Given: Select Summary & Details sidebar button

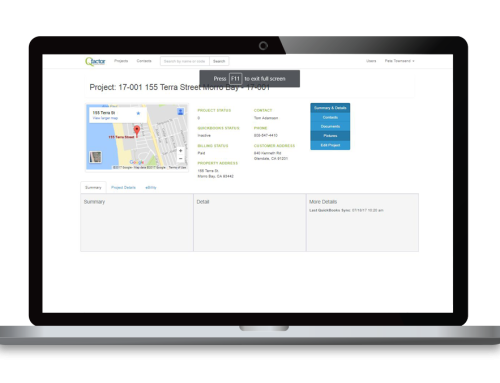Looking at the screenshot, I should [330, 108].
